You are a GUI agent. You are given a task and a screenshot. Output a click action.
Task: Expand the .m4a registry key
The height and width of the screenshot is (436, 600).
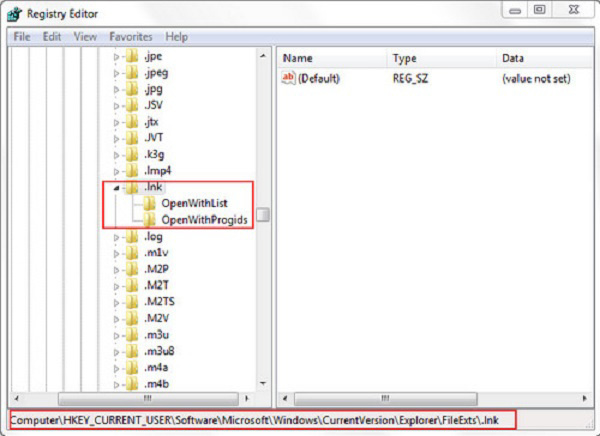click(117, 366)
